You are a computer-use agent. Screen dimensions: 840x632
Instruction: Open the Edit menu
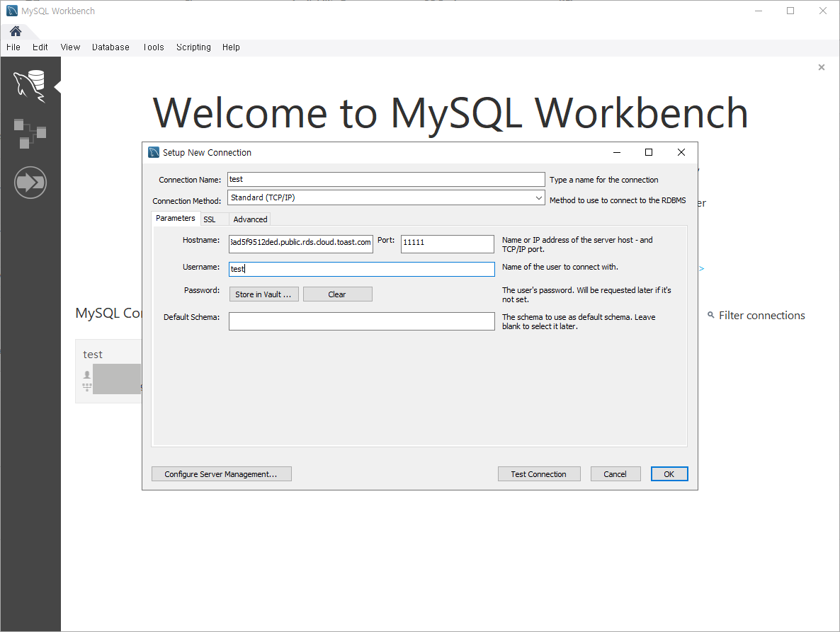(40, 47)
